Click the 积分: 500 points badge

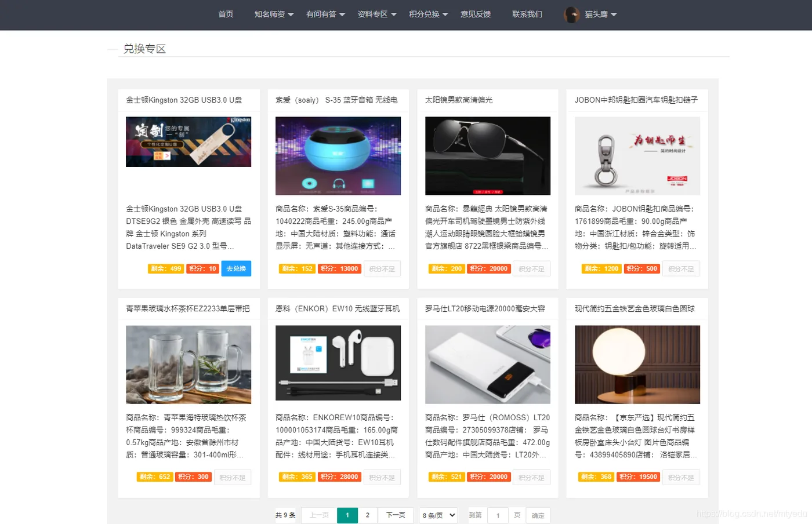point(642,268)
